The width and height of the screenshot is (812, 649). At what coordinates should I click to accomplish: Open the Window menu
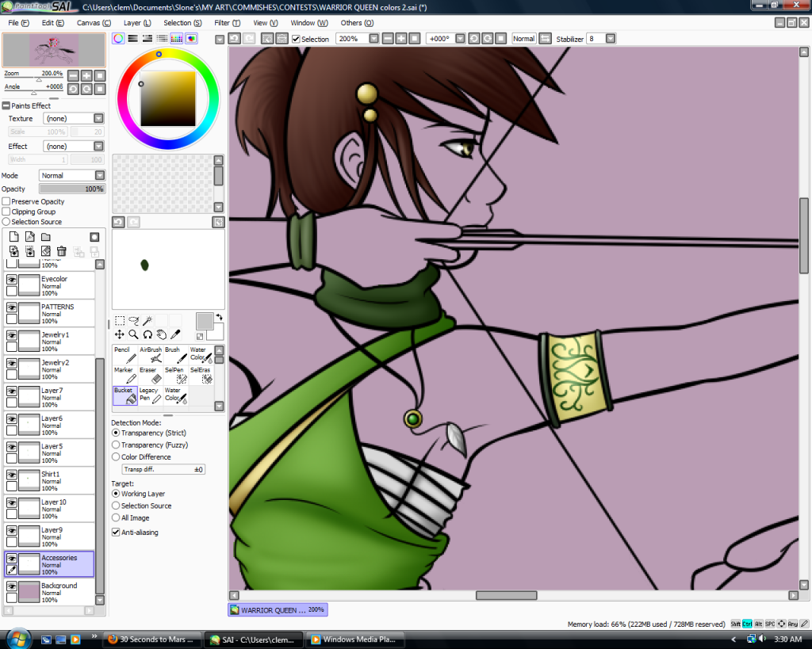pos(309,23)
